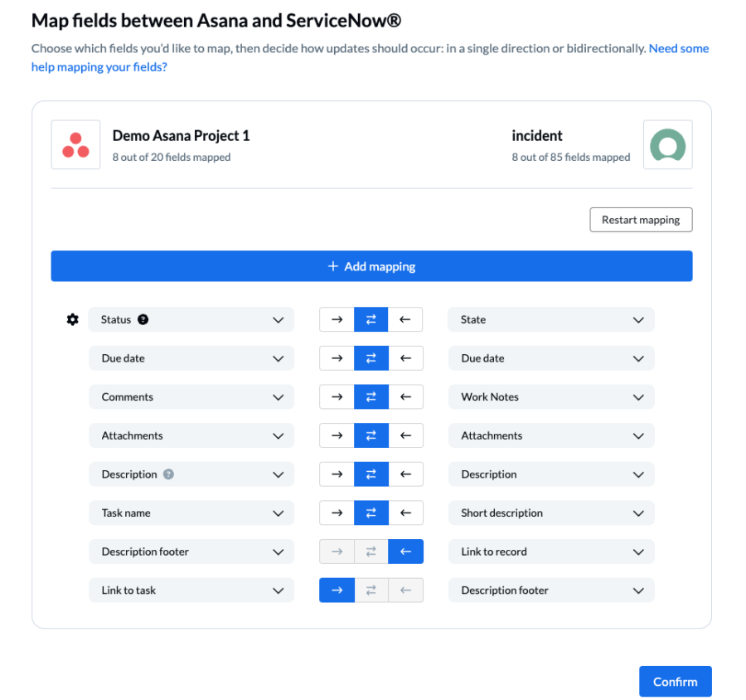Open row settings via the gear icon
This screenshot has height=700, width=746.
[x=73, y=319]
